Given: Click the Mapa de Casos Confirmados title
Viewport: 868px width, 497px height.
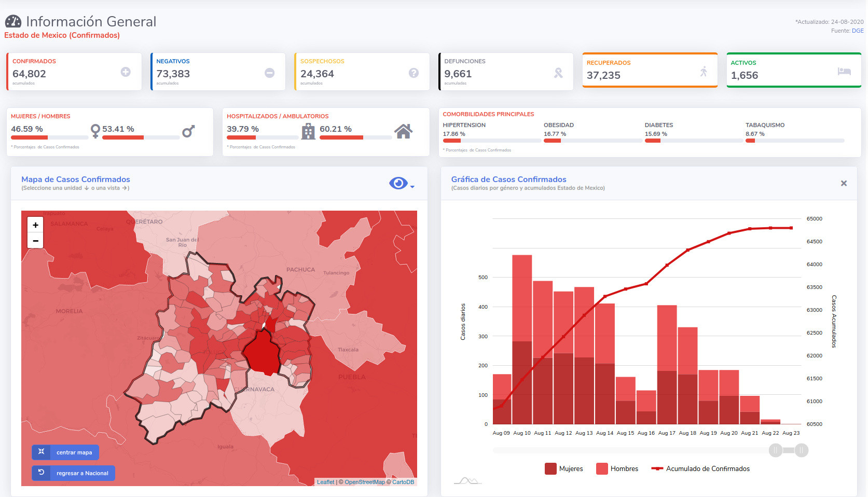Looking at the screenshot, I should (76, 180).
